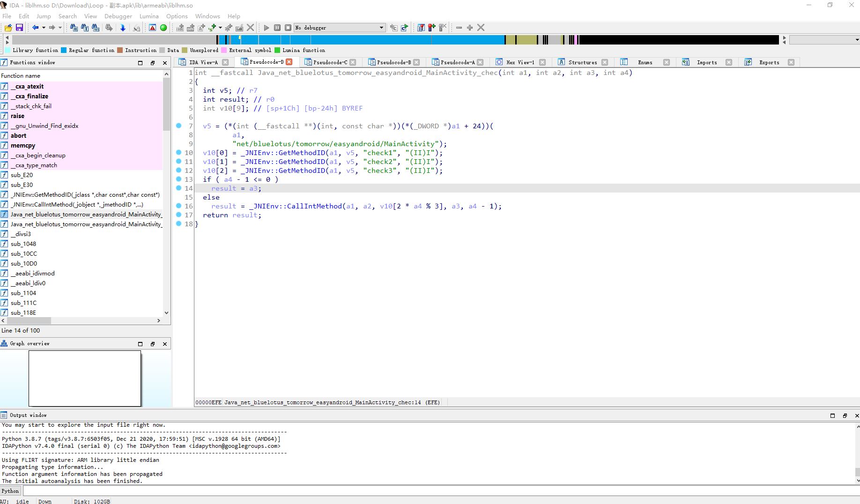Click the Function name column header

(x=82, y=75)
